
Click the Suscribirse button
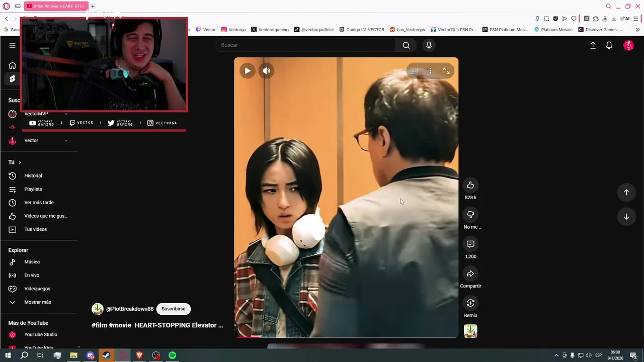(173, 309)
